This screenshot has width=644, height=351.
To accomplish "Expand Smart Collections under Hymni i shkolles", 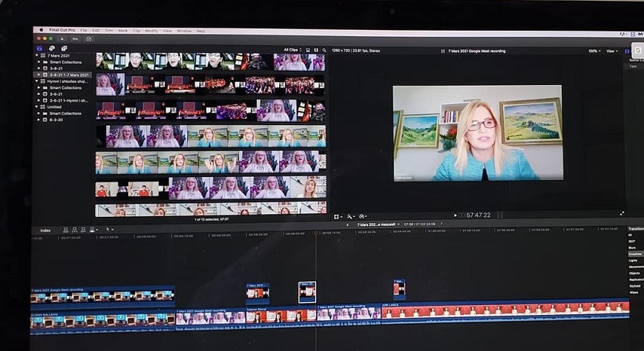I will point(39,87).
